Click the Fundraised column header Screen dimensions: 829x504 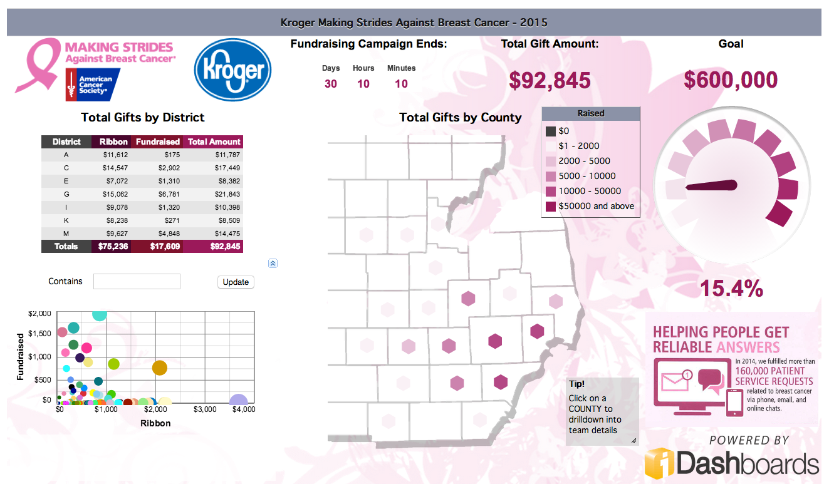(158, 142)
